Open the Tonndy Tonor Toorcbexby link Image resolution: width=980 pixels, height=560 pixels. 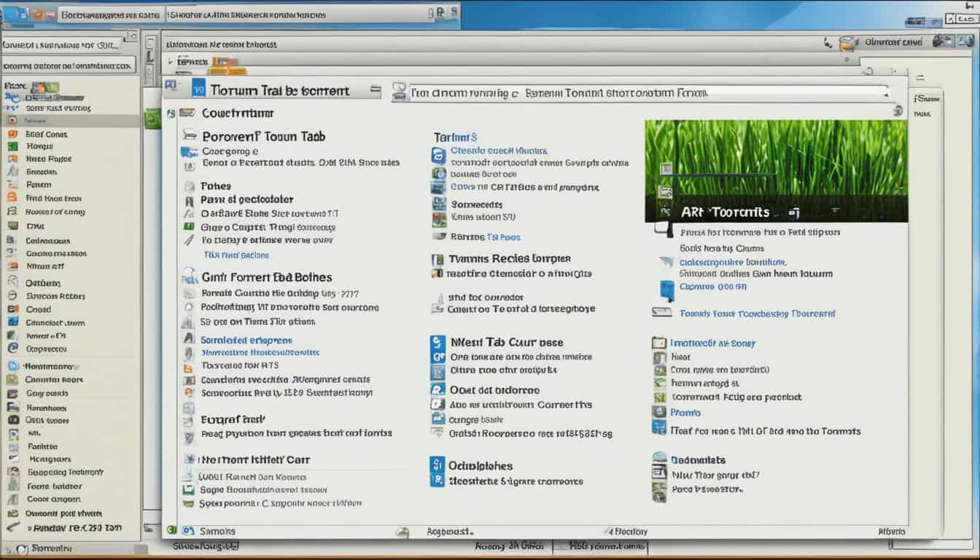point(757,314)
